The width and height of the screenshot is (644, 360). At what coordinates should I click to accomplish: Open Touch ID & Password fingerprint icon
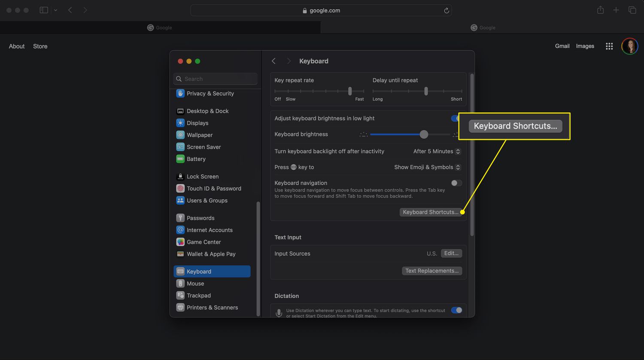point(180,189)
